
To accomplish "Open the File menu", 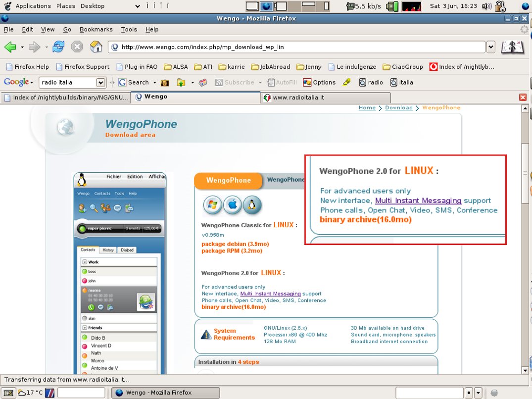I will (x=9, y=30).
